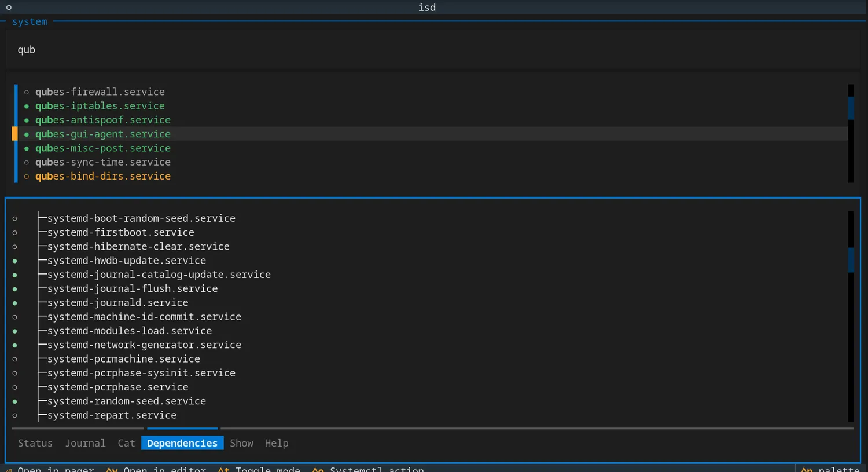Click the Toggle mode footer shortcut
The height and width of the screenshot is (472, 868).
[259, 469]
